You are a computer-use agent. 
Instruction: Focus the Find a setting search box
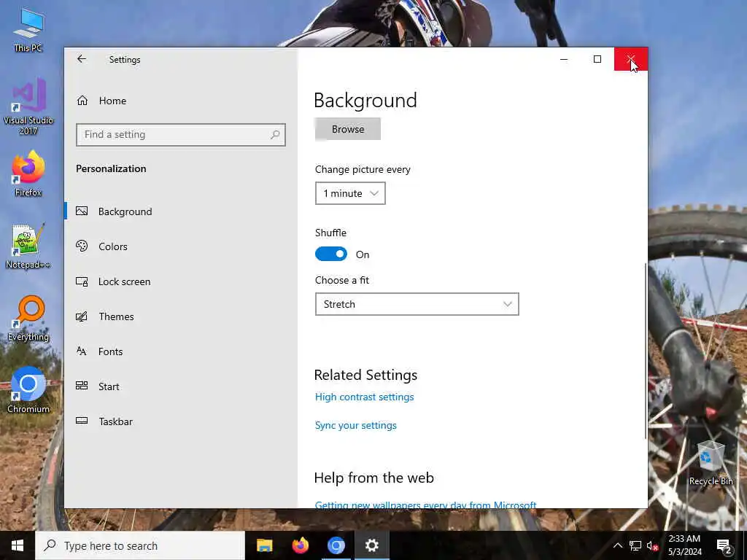(181, 135)
